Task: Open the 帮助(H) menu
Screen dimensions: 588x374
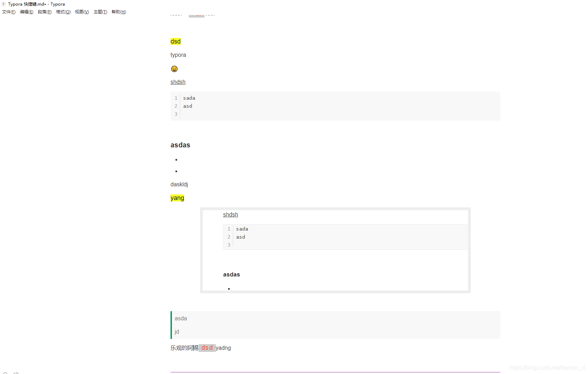Action: [119, 12]
